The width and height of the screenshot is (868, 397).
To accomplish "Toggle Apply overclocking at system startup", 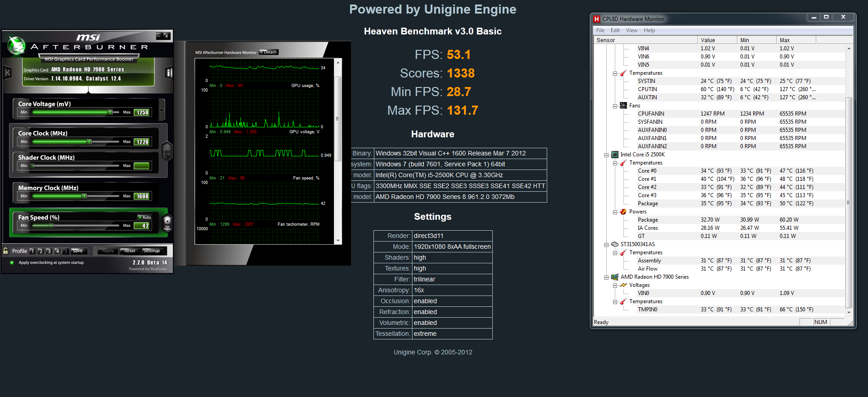I will coord(12,262).
